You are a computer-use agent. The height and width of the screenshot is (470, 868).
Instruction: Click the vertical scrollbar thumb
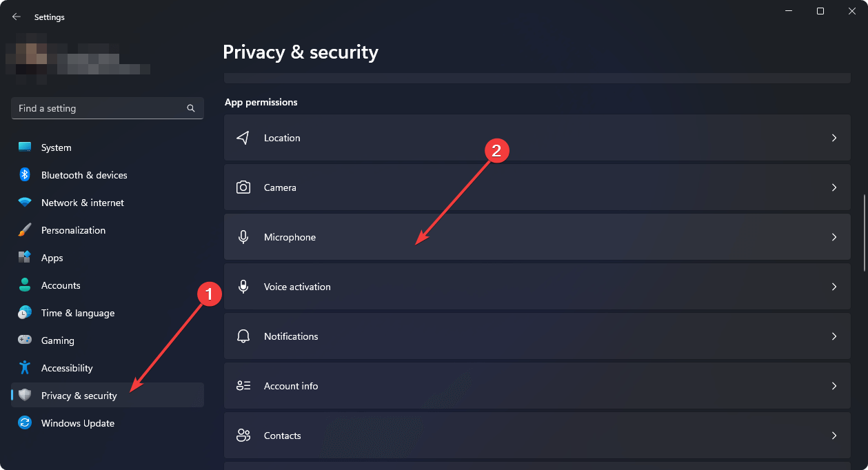tap(864, 234)
